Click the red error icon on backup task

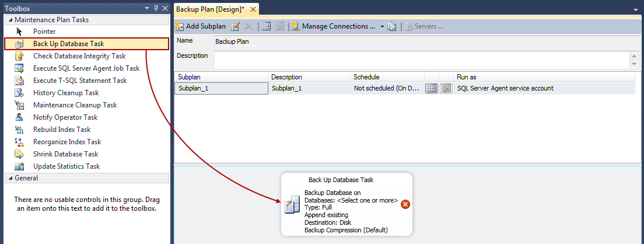click(405, 204)
